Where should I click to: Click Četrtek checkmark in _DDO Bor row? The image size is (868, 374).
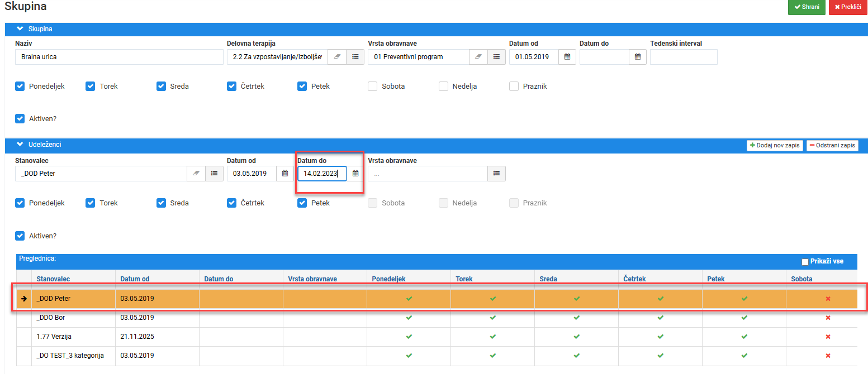[x=660, y=318]
